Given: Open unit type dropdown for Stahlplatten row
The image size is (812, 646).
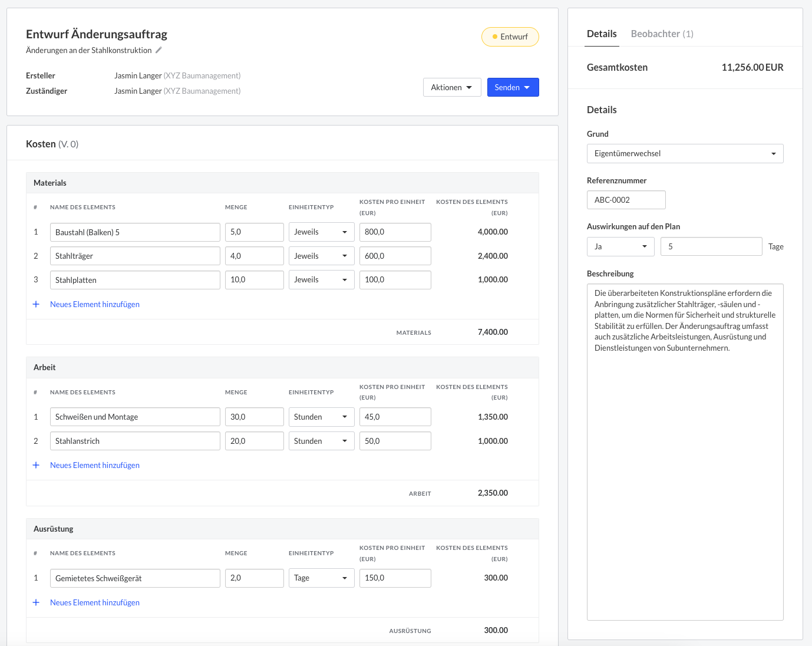Looking at the screenshot, I should [321, 280].
